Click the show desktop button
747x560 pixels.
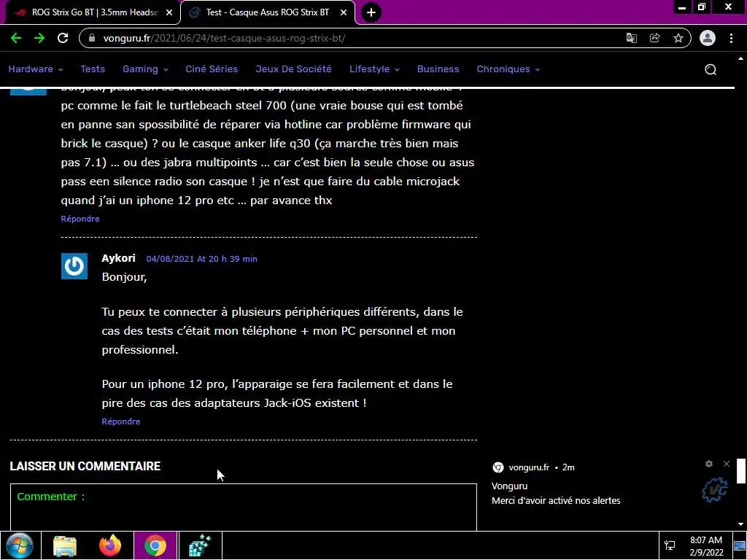coord(740,545)
